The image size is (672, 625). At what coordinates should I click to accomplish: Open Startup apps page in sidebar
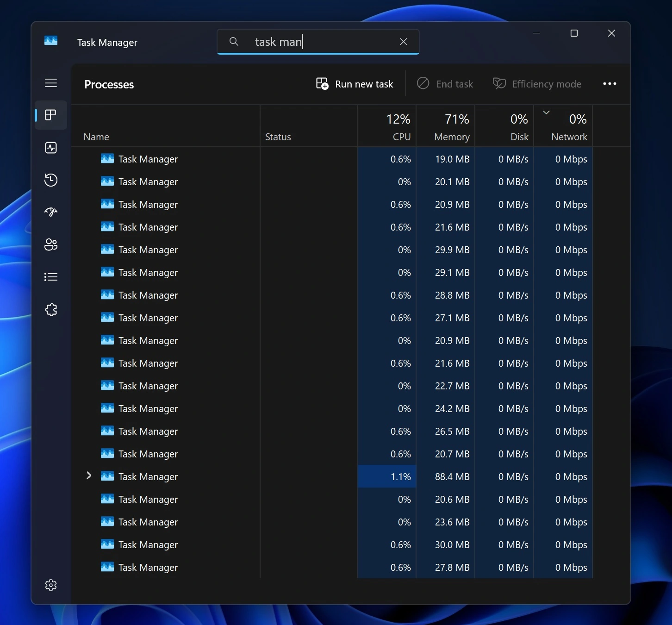pyautogui.click(x=51, y=212)
